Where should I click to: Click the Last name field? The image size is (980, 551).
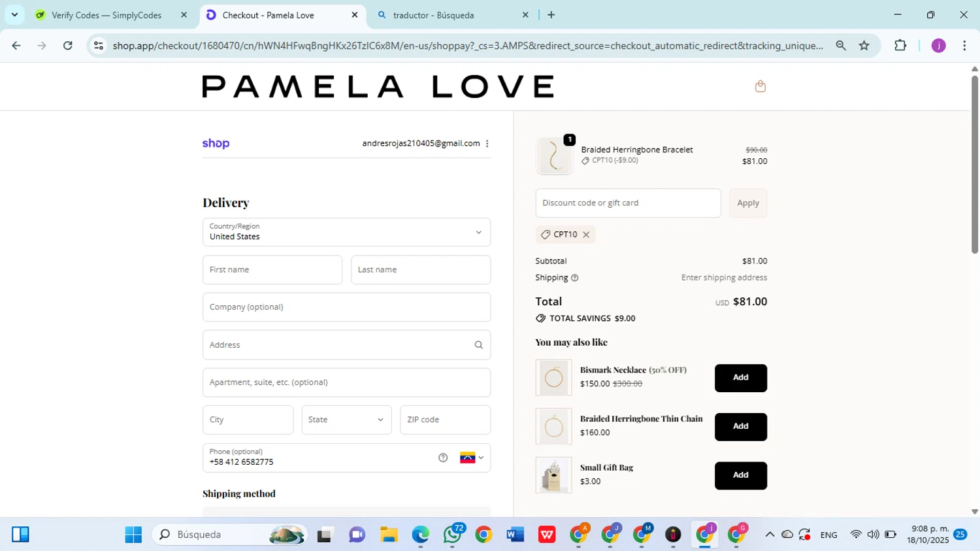click(421, 270)
